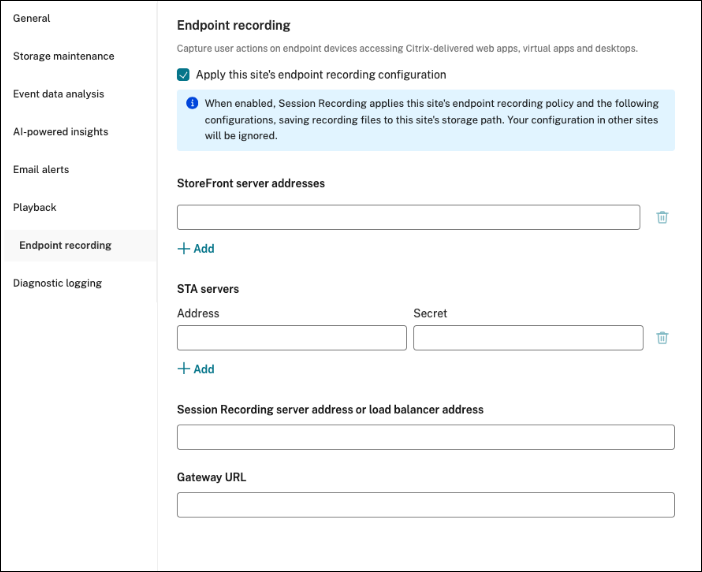Open Diagnostic logging settings
The width and height of the screenshot is (702, 572).
[x=57, y=283]
